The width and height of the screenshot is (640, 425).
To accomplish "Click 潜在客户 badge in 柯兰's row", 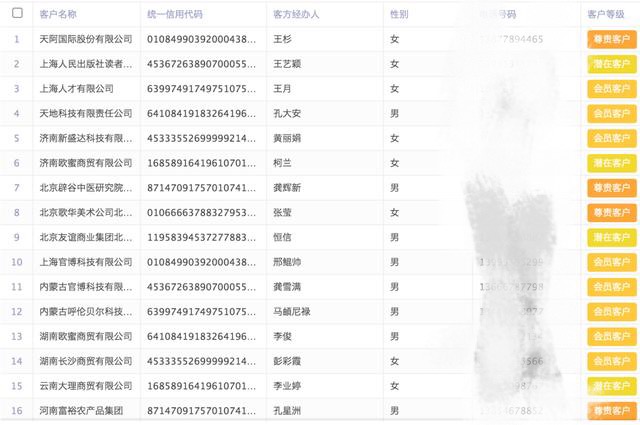I will (611, 163).
